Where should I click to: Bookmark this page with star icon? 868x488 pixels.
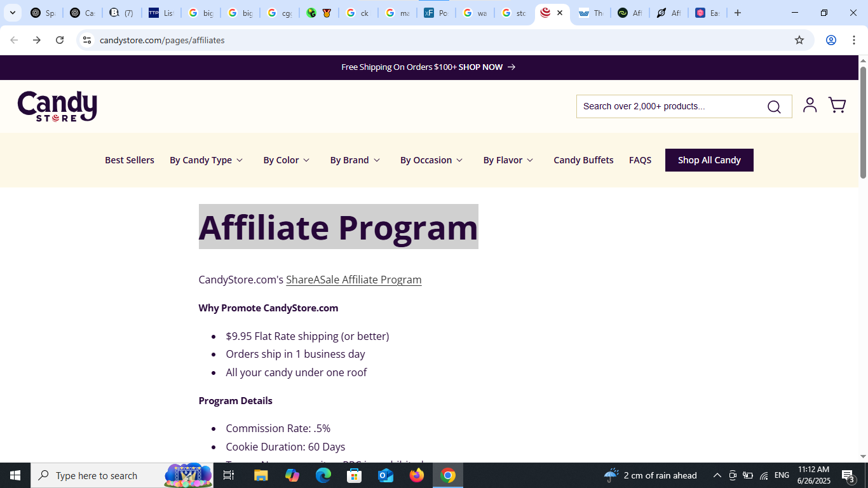[x=799, y=40]
